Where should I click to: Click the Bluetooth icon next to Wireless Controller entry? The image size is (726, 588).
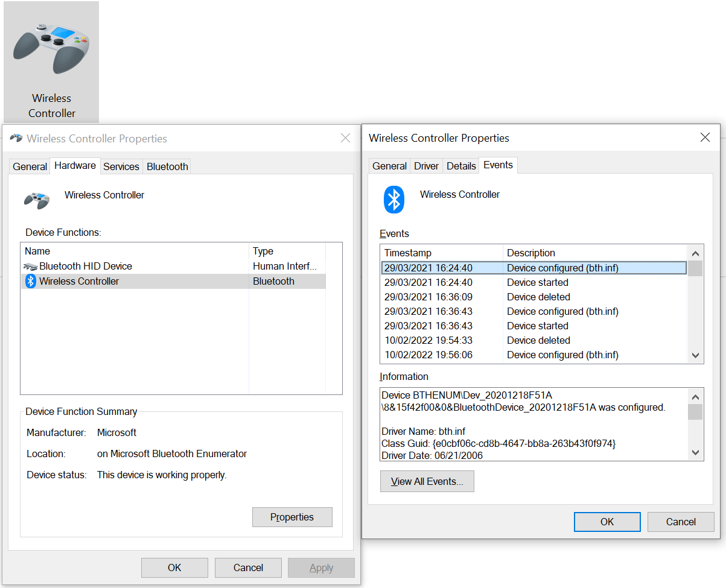point(30,280)
